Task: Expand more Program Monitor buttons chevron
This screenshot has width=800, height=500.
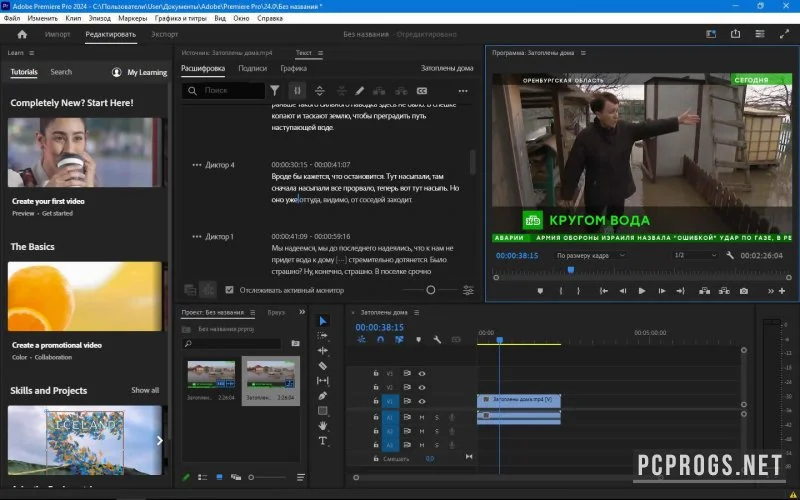Action: click(x=770, y=291)
